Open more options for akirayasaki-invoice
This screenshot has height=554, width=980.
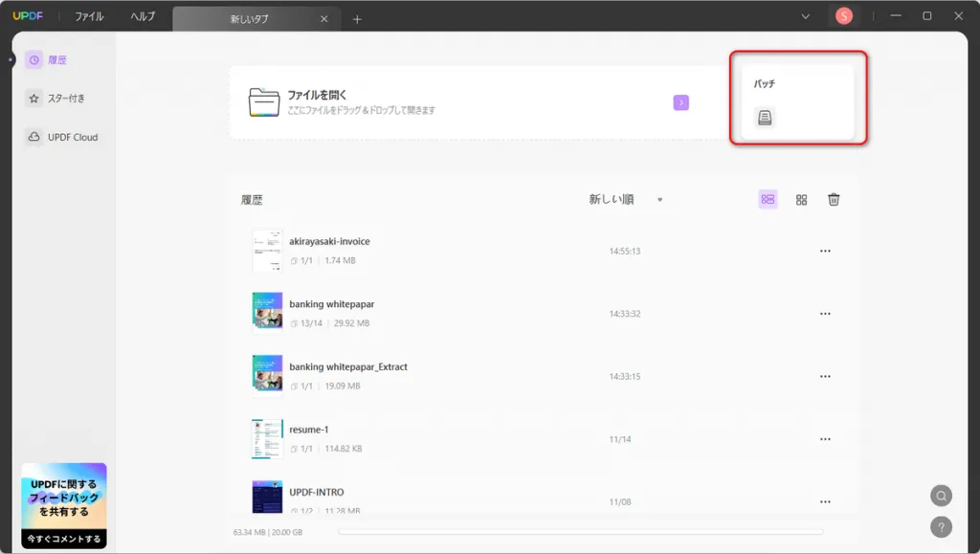[x=825, y=251]
